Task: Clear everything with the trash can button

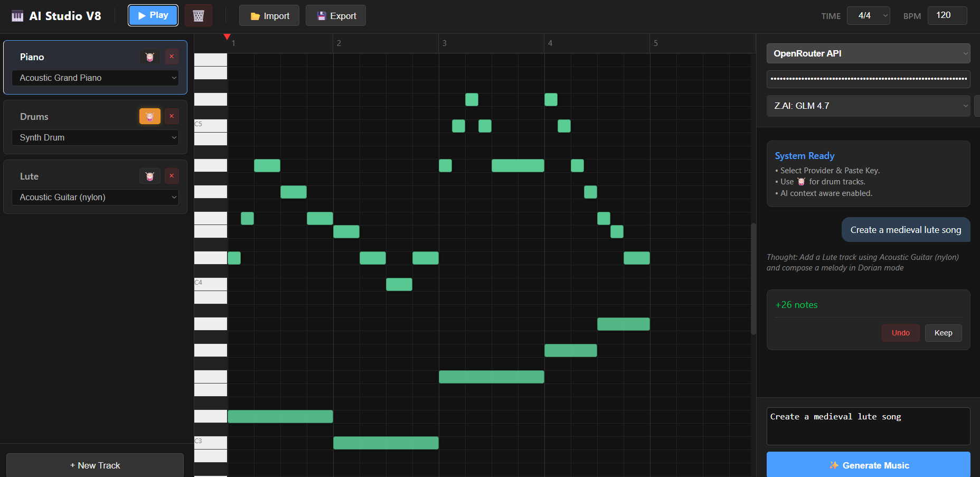Action: point(199,15)
